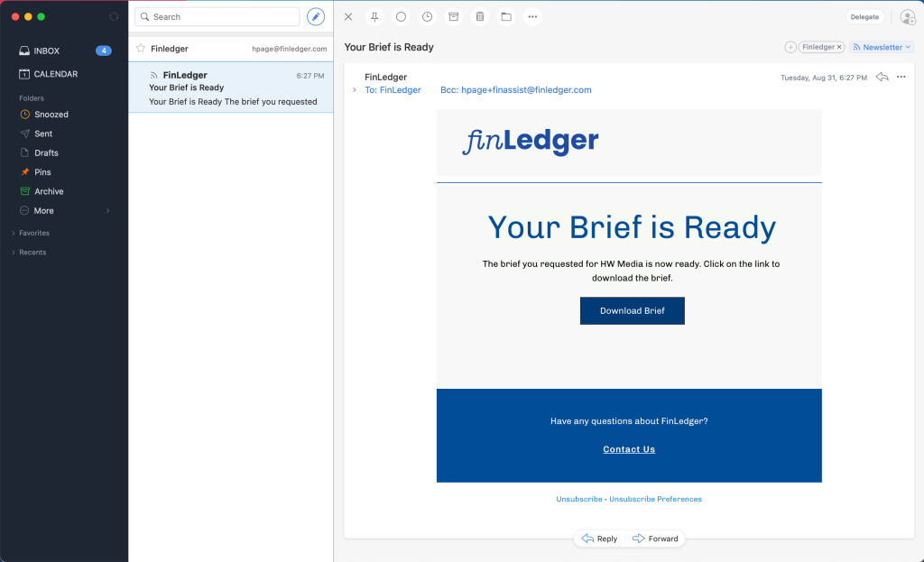Image resolution: width=924 pixels, height=562 pixels.
Task: Move email to folder using folder icon
Action: click(x=506, y=16)
